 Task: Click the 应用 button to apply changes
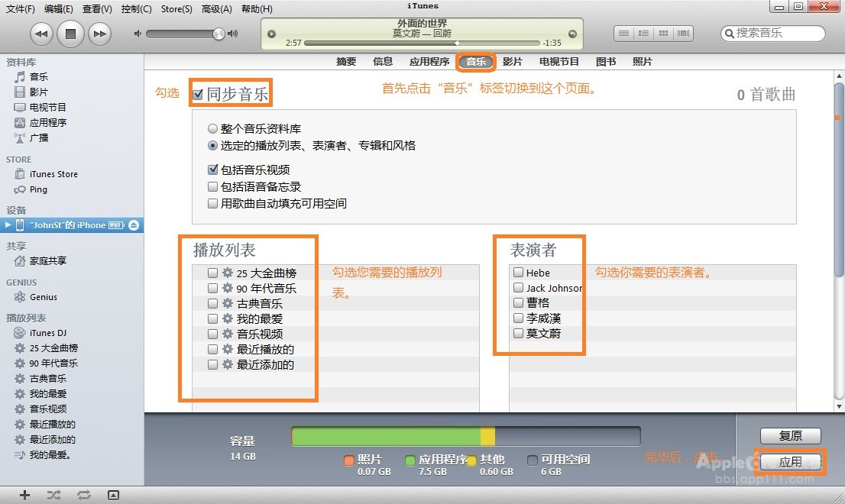coord(792,462)
